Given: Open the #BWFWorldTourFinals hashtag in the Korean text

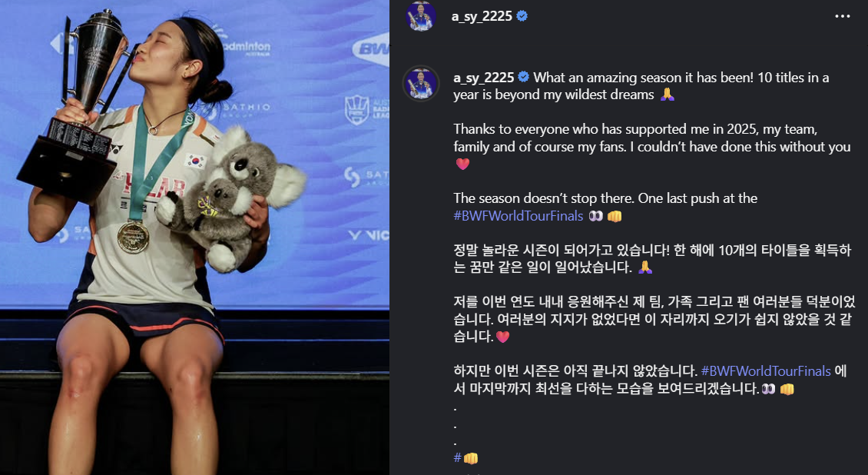Looking at the screenshot, I should pyautogui.click(x=766, y=370).
